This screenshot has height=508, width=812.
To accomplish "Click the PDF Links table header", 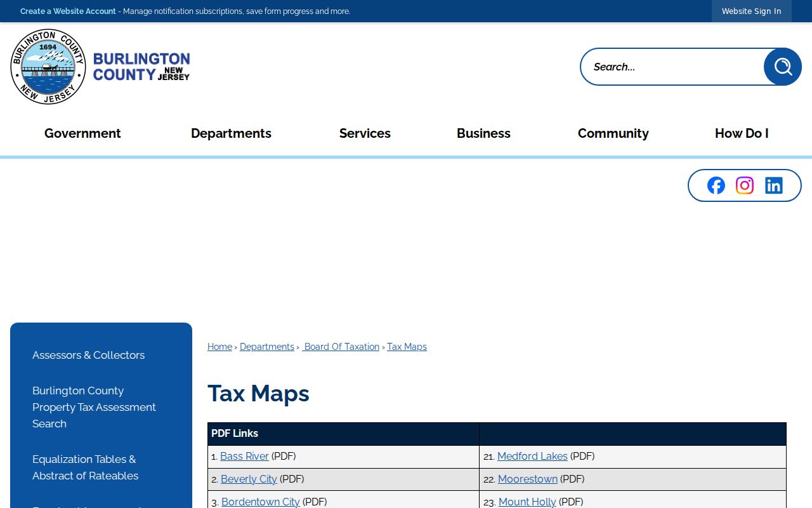I will [x=343, y=434].
